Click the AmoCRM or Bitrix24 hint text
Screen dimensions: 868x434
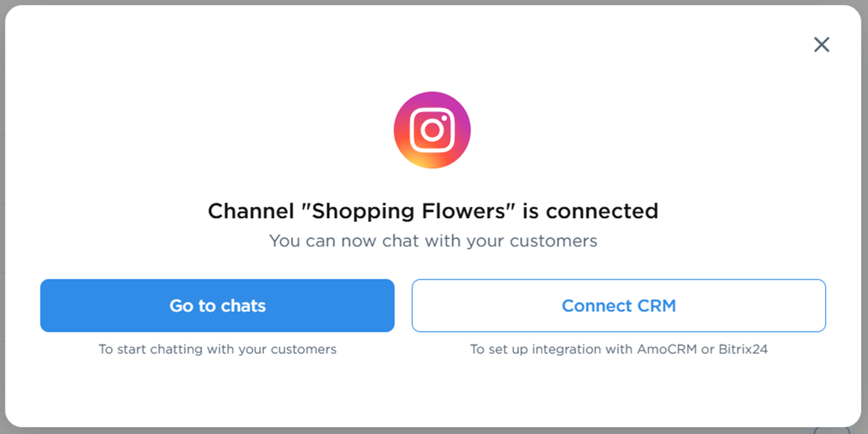619,349
